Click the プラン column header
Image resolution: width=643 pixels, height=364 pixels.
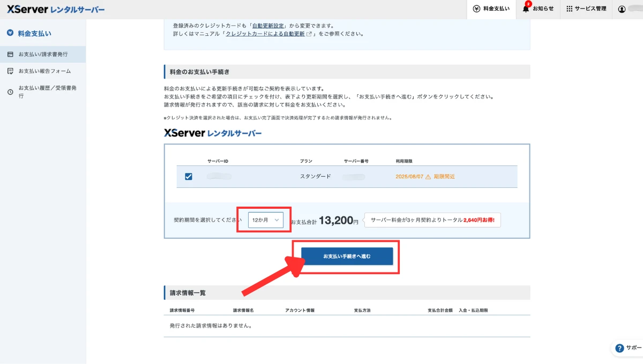pyautogui.click(x=306, y=161)
